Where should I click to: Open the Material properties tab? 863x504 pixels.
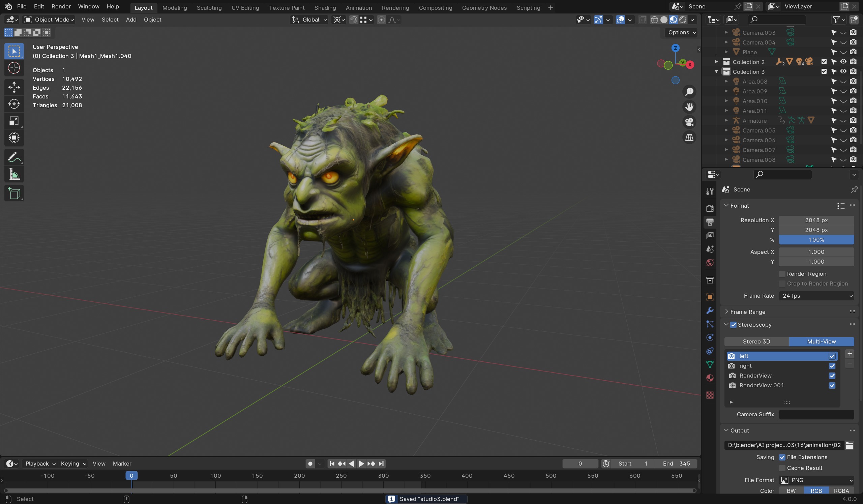click(x=710, y=378)
